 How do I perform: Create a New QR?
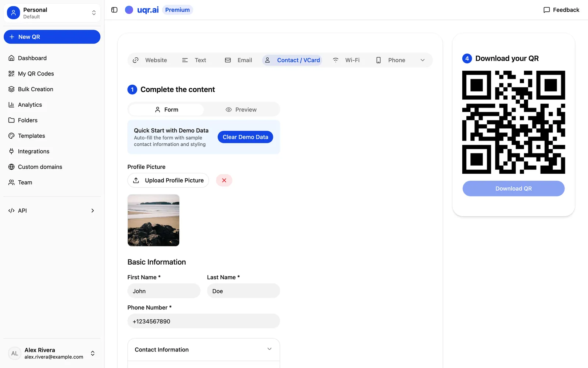coord(52,37)
